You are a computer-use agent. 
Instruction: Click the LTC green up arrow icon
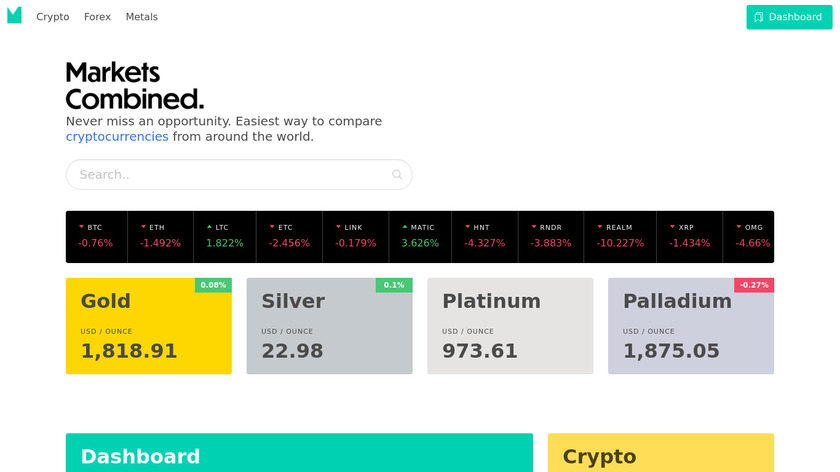tap(209, 227)
